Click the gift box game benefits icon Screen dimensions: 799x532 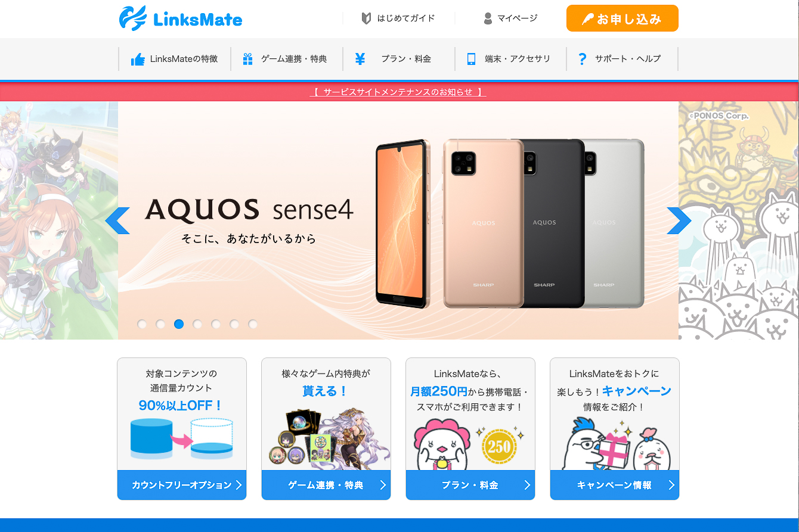pos(248,59)
